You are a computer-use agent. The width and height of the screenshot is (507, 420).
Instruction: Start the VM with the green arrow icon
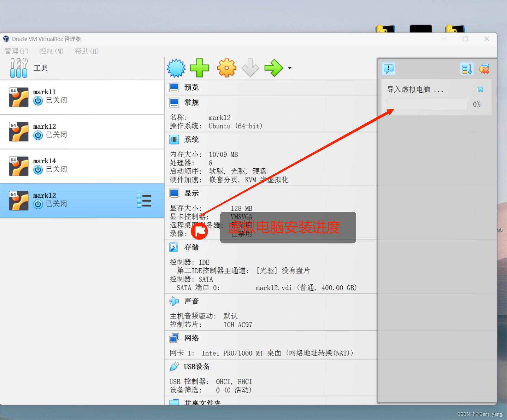274,68
